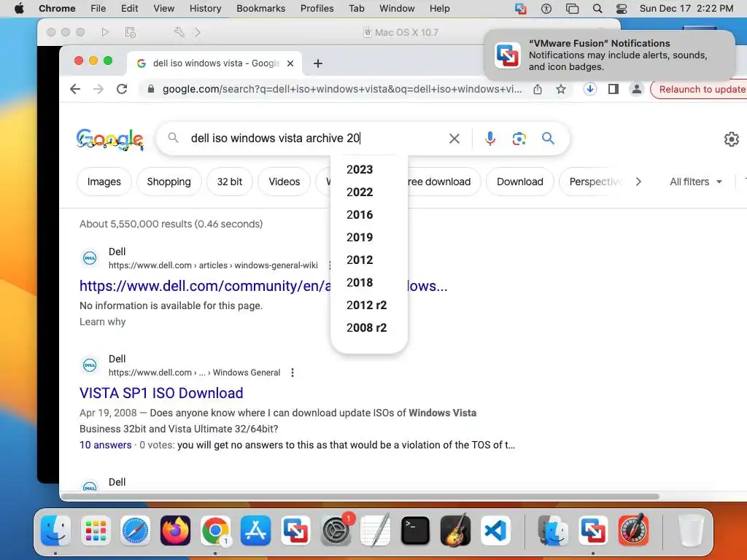Open Google quick settings gear
Image resolution: width=747 pixels, height=560 pixels.
(x=731, y=139)
